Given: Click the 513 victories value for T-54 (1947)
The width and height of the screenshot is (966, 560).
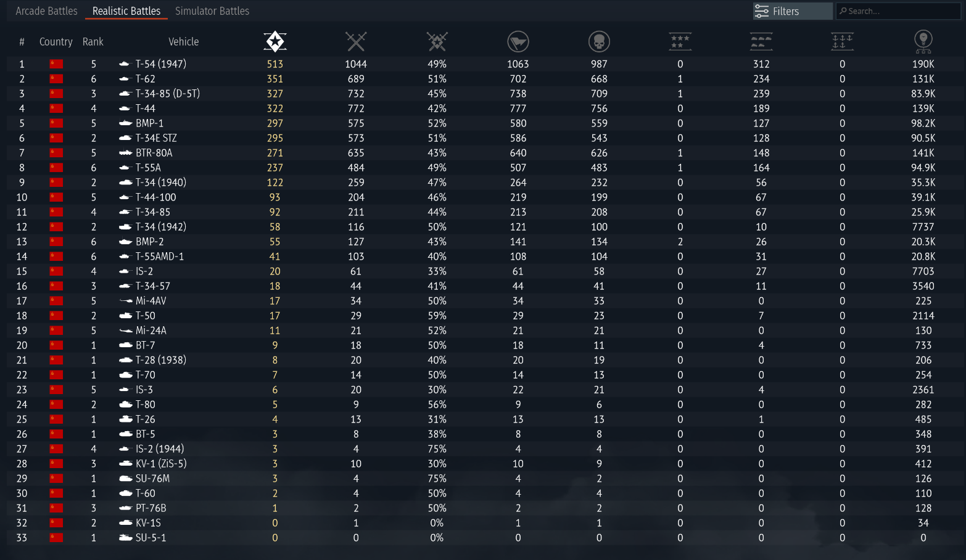Looking at the screenshot, I should pos(275,64).
